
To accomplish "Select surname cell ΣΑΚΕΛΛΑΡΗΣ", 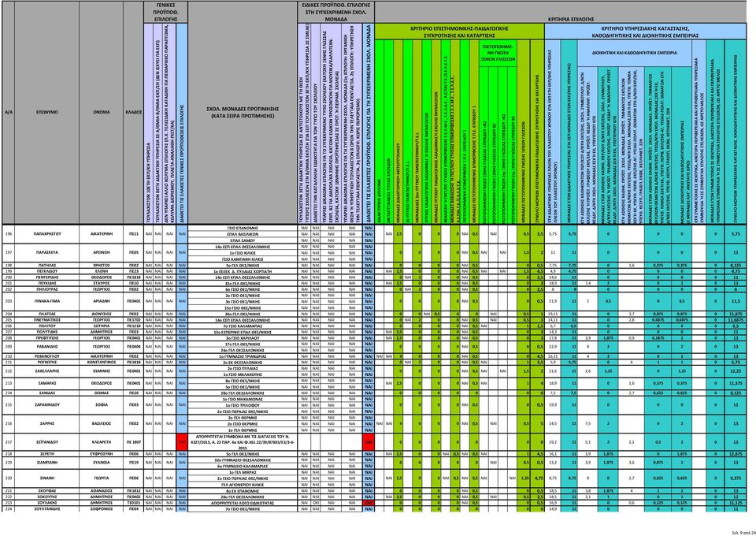I will click(46, 371).
